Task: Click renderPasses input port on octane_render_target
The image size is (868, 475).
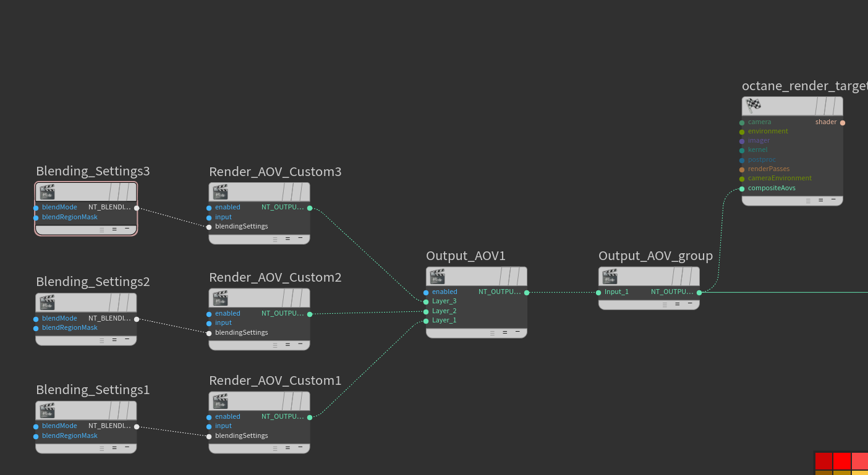Action: pyautogui.click(x=742, y=170)
